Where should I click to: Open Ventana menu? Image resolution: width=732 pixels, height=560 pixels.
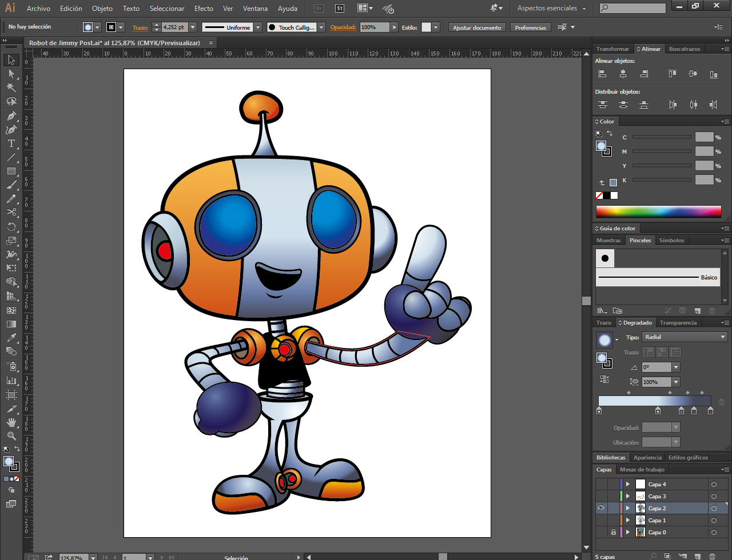tap(255, 9)
